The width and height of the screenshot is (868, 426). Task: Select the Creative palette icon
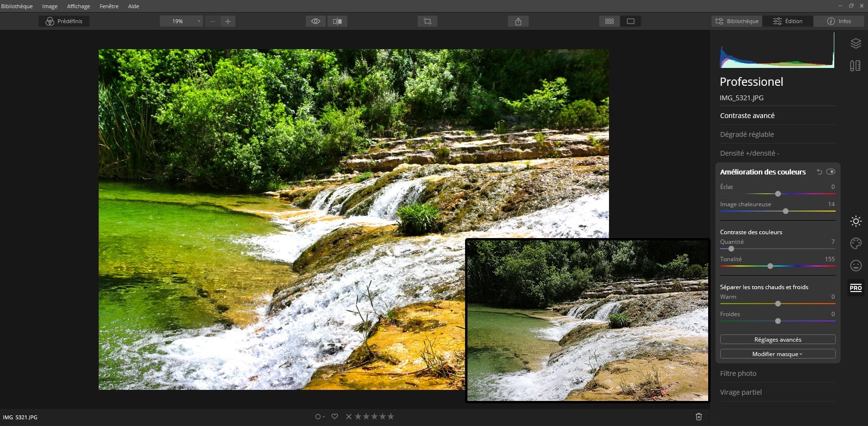tap(855, 243)
